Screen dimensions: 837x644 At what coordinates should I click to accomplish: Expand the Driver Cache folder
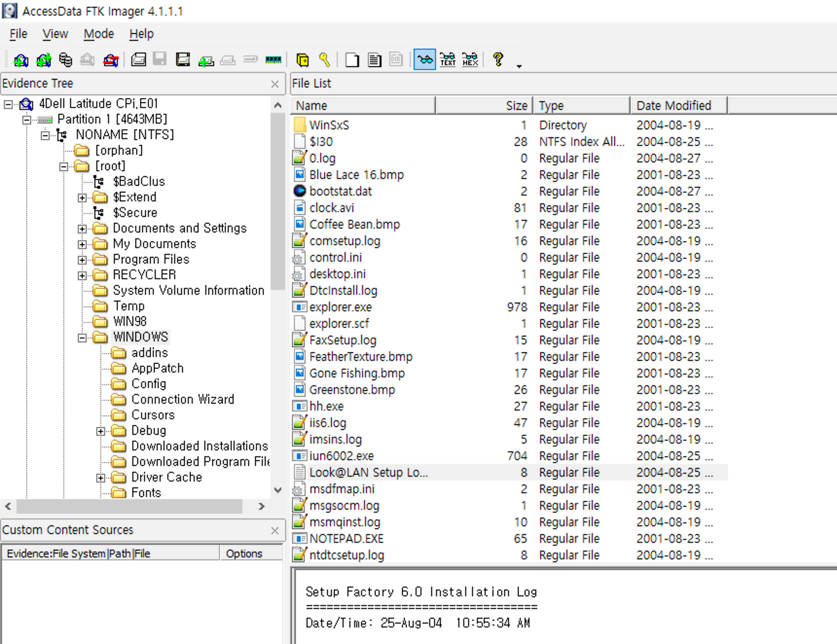pyautogui.click(x=101, y=478)
